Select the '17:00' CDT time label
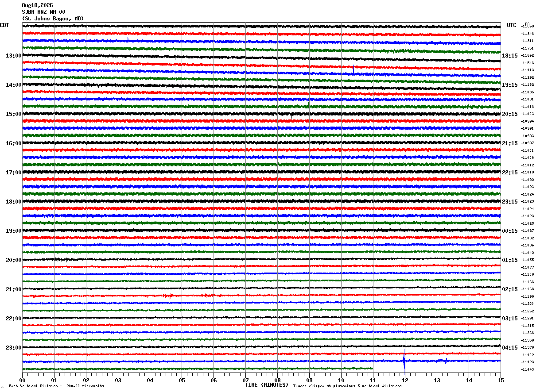 [x=14, y=173]
